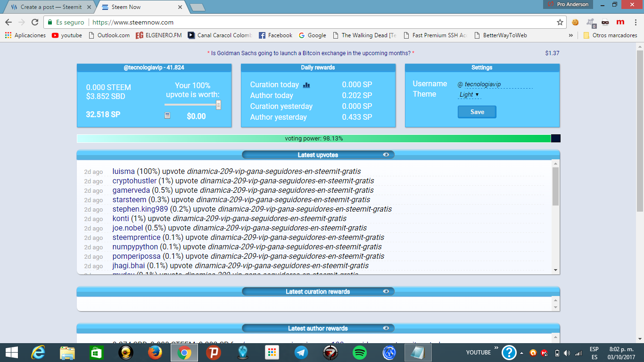Screen dimensions: 644x362
Task: Open luisma's profile link in upvotes
Action: (x=124, y=172)
